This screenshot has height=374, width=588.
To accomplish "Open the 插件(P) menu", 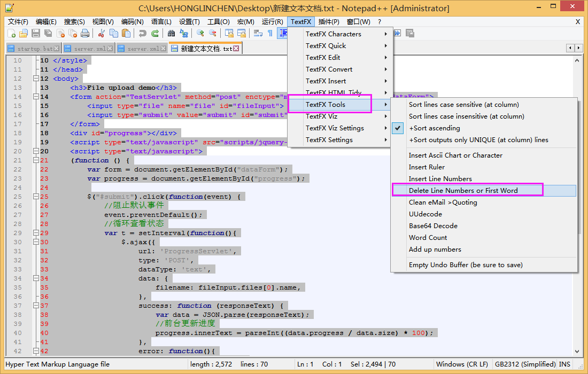I will coord(329,22).
